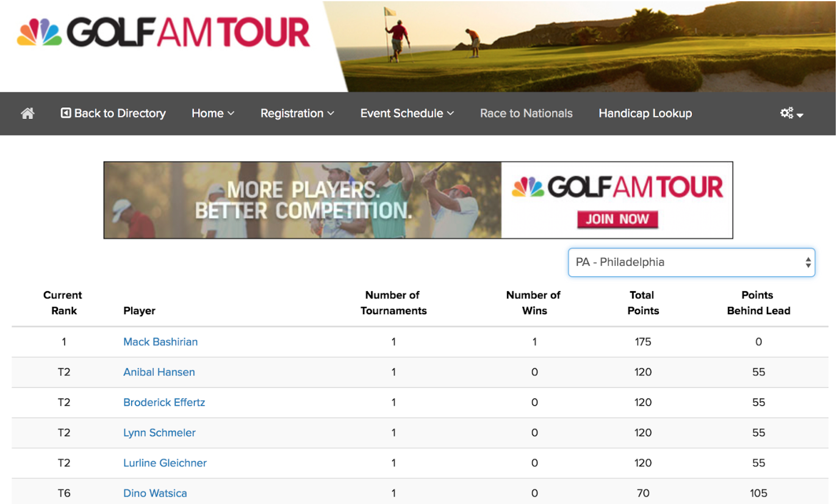Viewport: 837px width, 504px height.
Task: Open Anibal Hansen's player profile
Action: pos(159,372)
